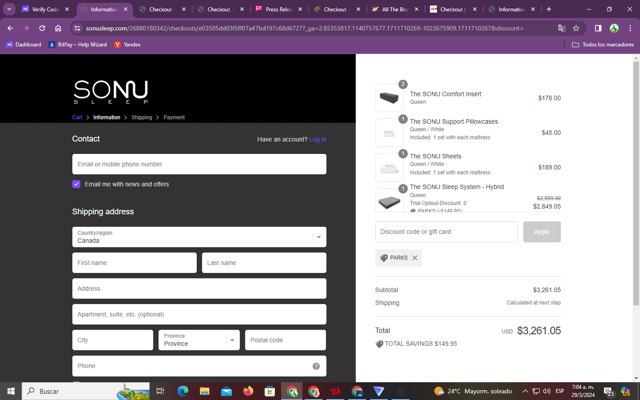Switch to the Press Release tab
The width and height of the screenshot is (640, 400).
[279, 9]
